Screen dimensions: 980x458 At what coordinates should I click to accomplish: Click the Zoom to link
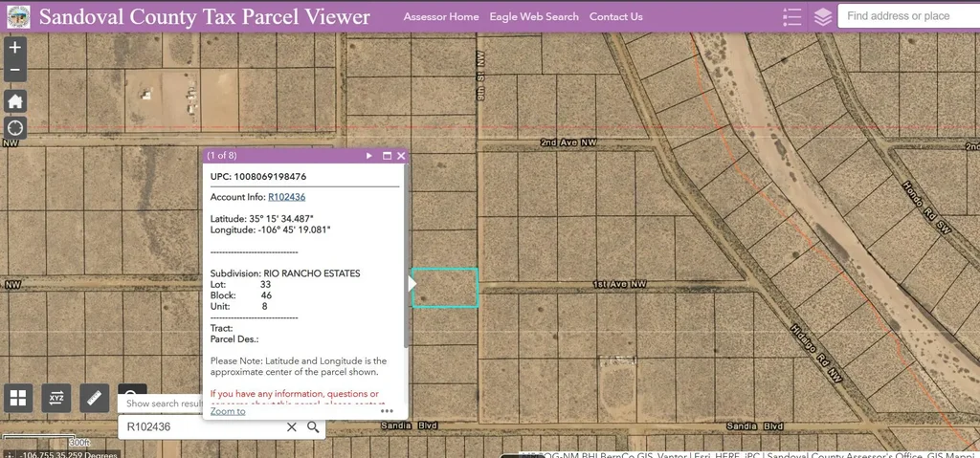[228, 411]
